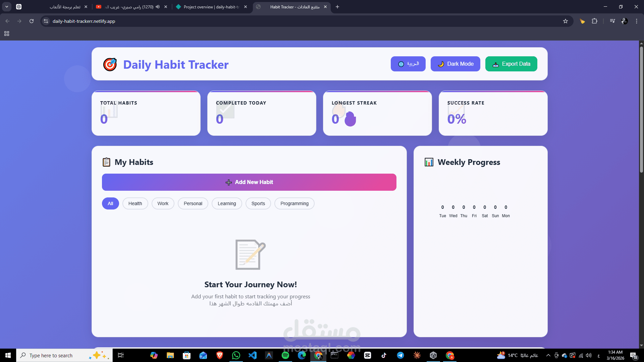Click the globe icon on the Arabic language button
Screen dimensions: 644x362
click(401, 64)
